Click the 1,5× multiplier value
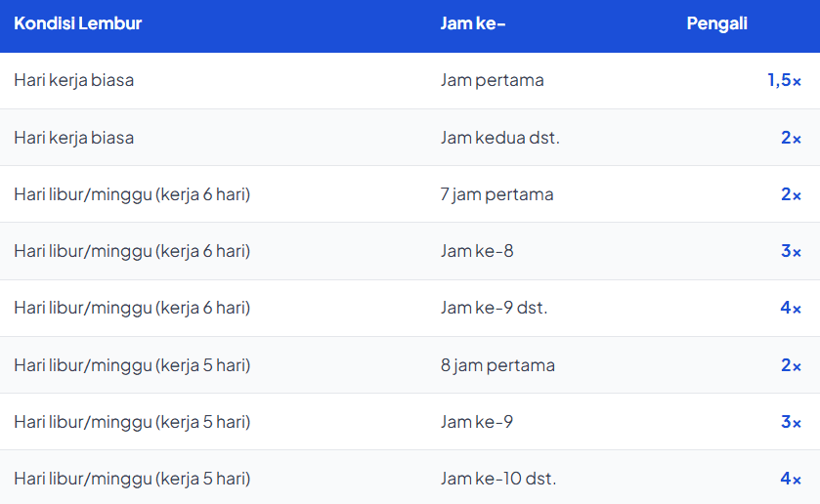Image resolution: width=820 pixels, height=504 pixels. pyautogui.click(x=784, y=80)
